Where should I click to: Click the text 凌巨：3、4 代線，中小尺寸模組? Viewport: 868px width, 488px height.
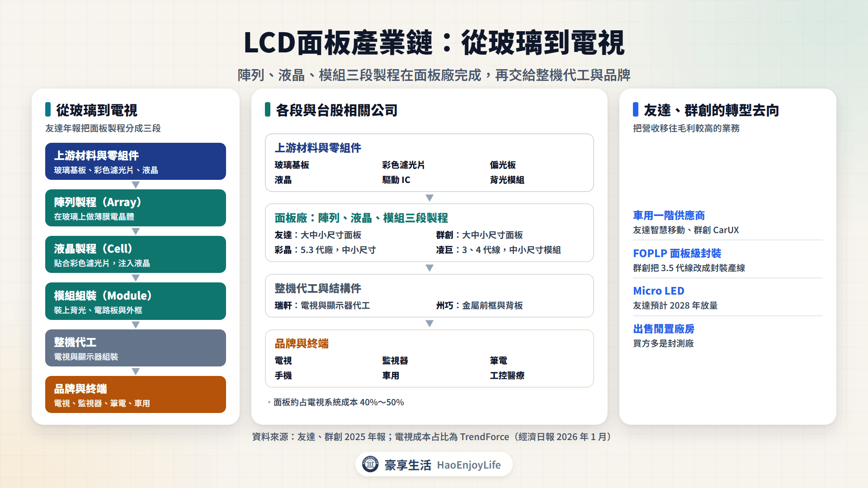point(499,250)
